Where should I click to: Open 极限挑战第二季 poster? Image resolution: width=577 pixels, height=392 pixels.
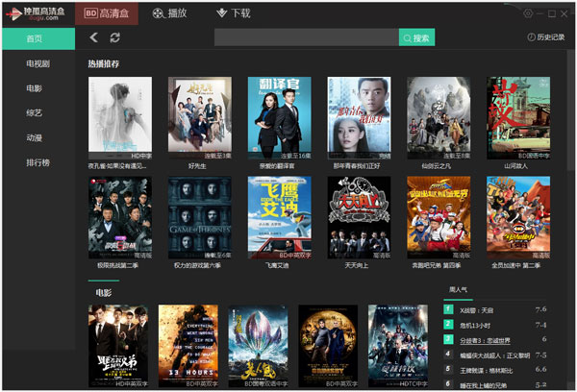[120, 218]
